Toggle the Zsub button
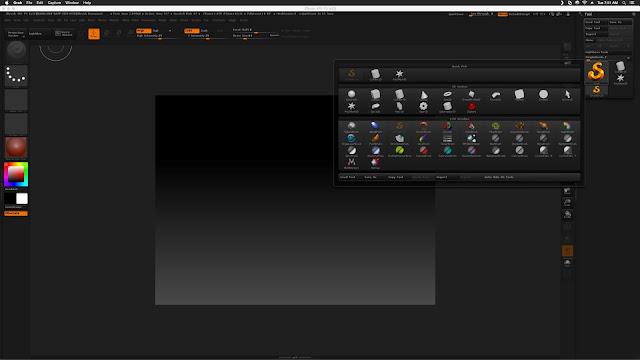Viewport: 640px width, 360px height. pyautogui.click(x=204, y=31)
